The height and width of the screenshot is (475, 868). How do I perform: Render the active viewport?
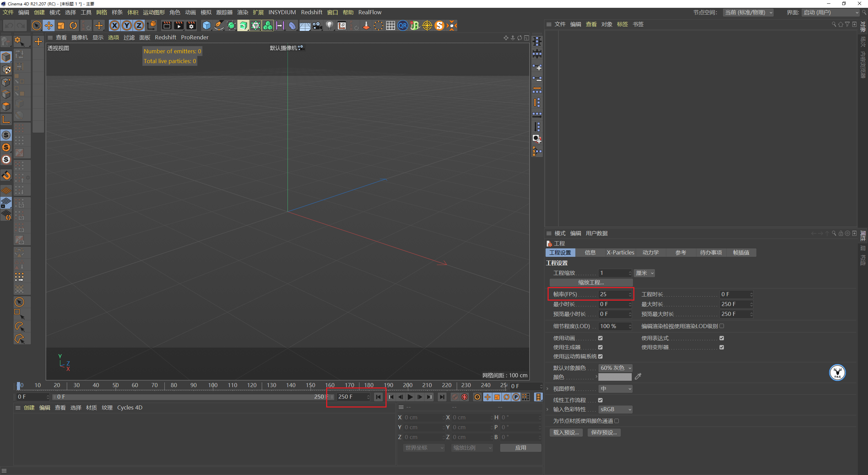166,25
